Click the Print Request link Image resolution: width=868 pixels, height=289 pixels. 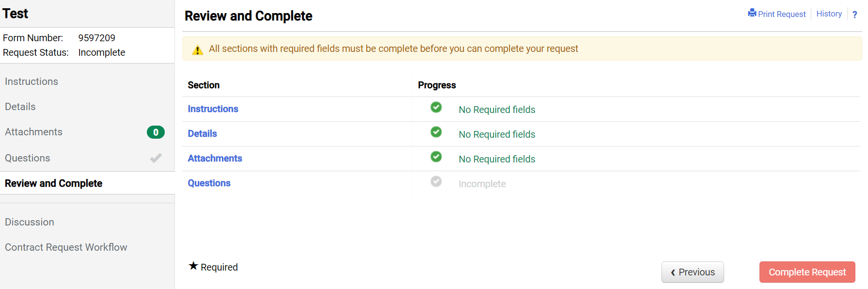(x=782, y=14)
